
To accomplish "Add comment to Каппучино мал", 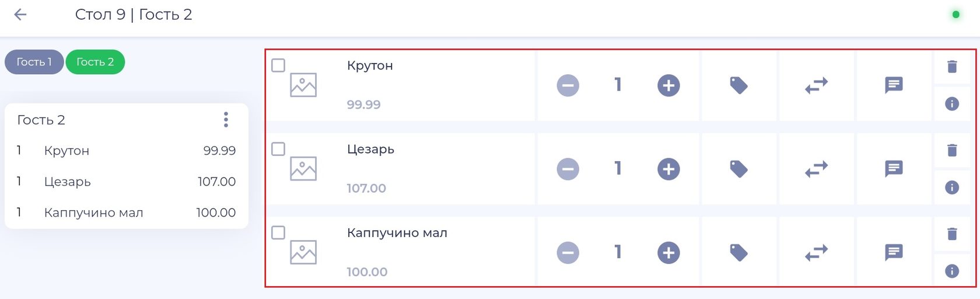I will click(x=894, y=252).
